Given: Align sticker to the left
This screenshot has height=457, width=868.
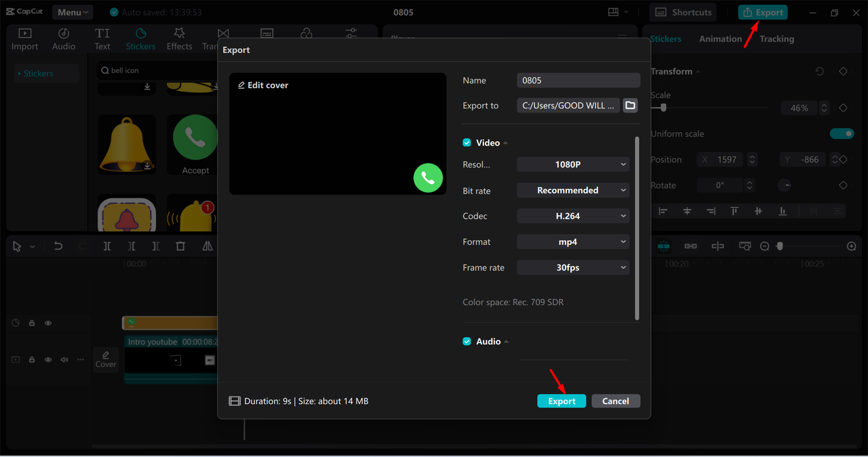Looking at the screenshot, I should (663, 212).
